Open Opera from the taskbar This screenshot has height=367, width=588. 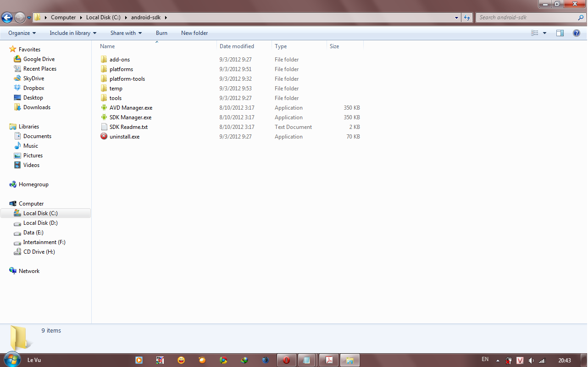[287, 360]
